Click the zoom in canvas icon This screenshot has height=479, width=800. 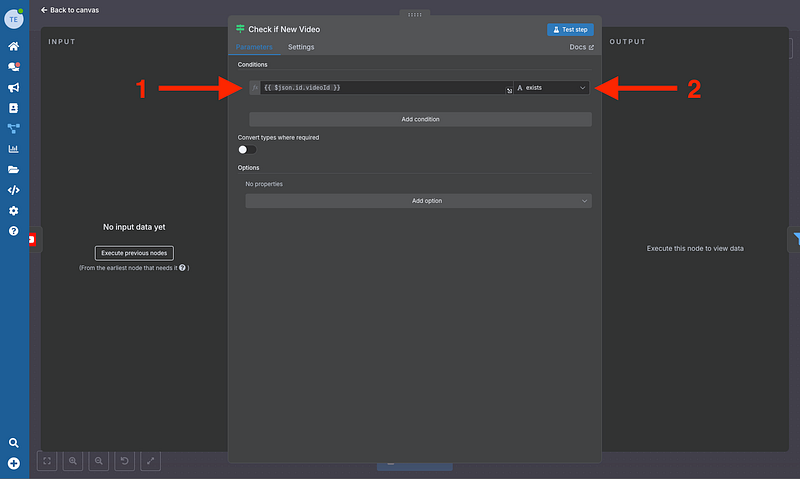tap(74, 461)
